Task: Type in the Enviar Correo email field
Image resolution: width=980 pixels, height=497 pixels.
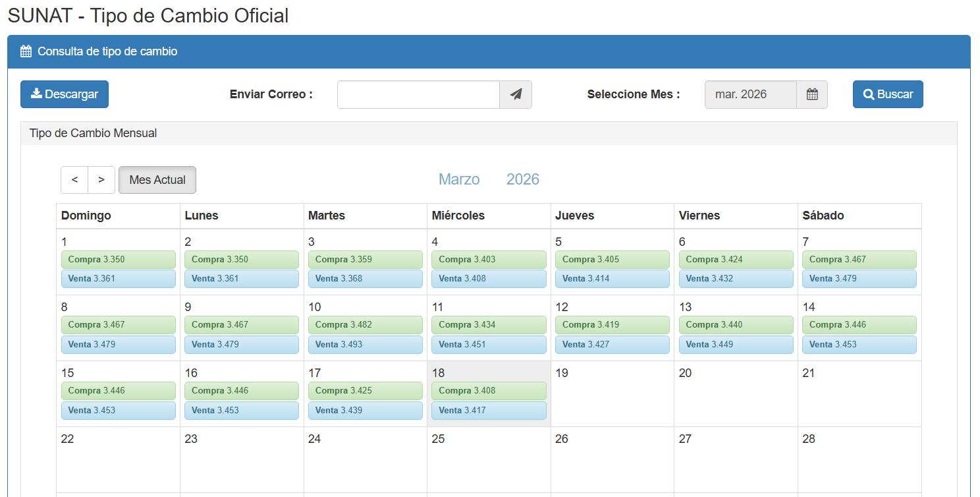Action: 418,94
